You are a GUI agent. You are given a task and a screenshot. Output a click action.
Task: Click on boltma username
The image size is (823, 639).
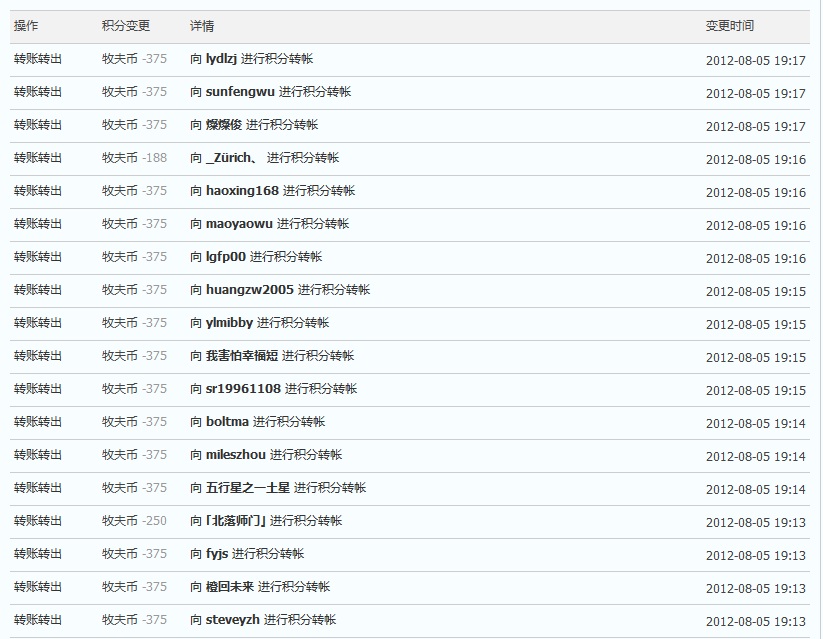click(227, 422)
